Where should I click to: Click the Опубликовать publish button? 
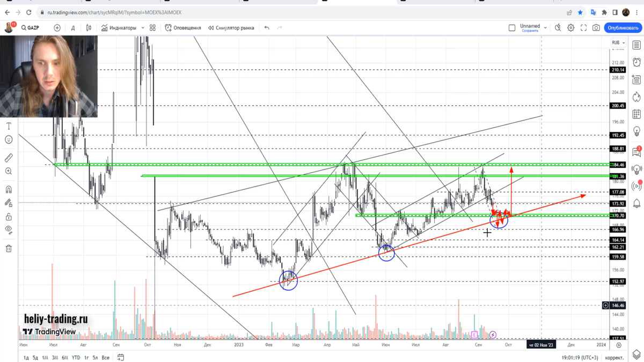pos(623,28)
